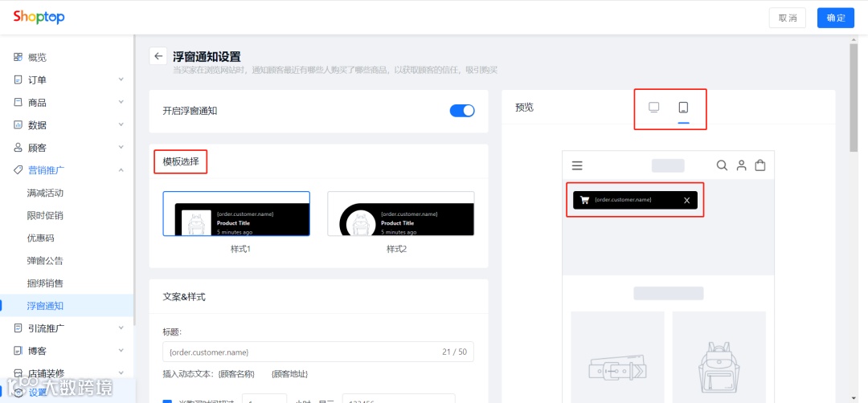Click the 博客 blog sidebar icon

click(18, 351)
